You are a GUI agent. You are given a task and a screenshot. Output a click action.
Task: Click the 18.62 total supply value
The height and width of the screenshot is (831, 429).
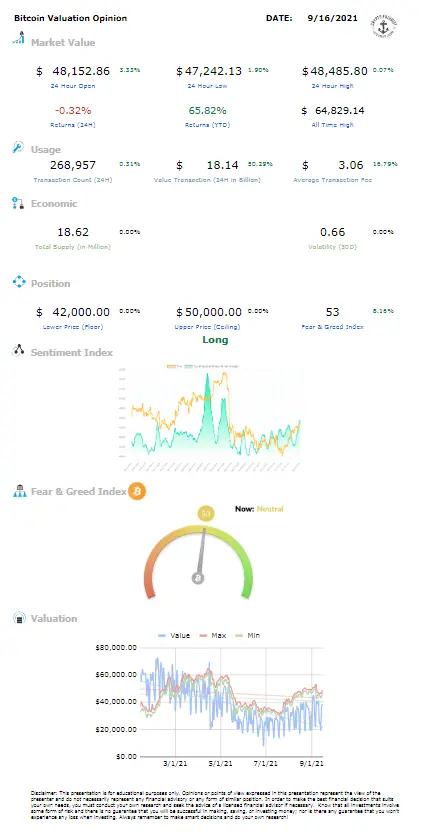coord(73,232)
